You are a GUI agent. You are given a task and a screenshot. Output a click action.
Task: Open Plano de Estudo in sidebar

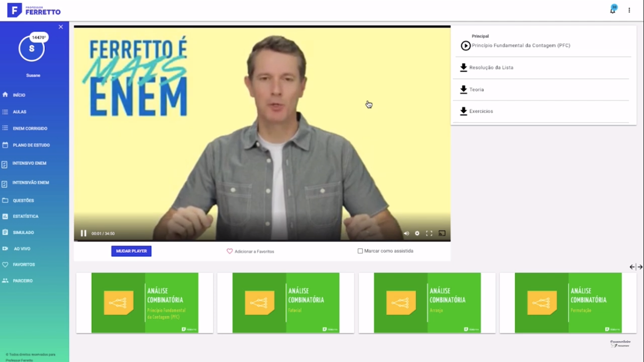click(x=31, y=145)
